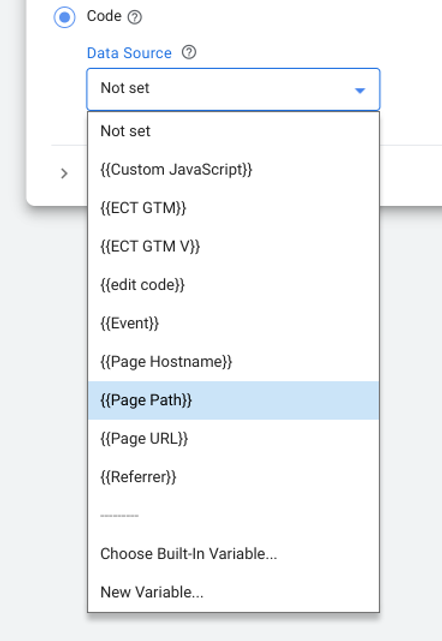Pick {{Page Hostname}} as data source

tap(233, 362)
